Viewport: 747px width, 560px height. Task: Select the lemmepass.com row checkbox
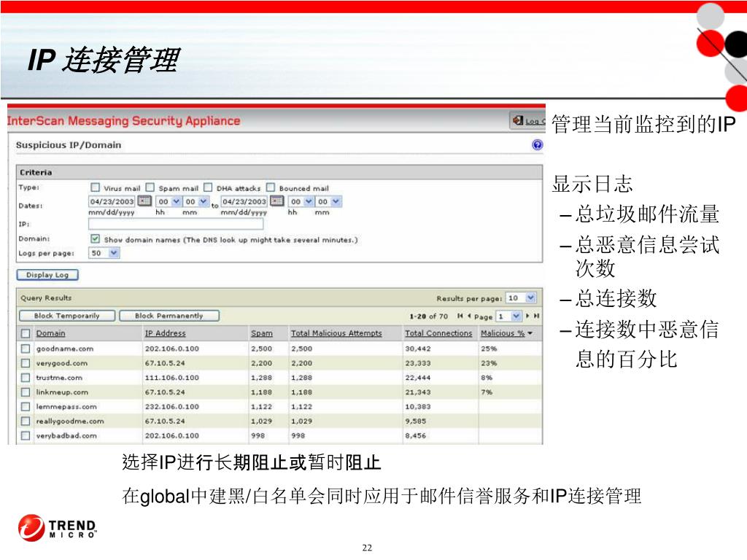pyautogui.click(x=26, y=407)
